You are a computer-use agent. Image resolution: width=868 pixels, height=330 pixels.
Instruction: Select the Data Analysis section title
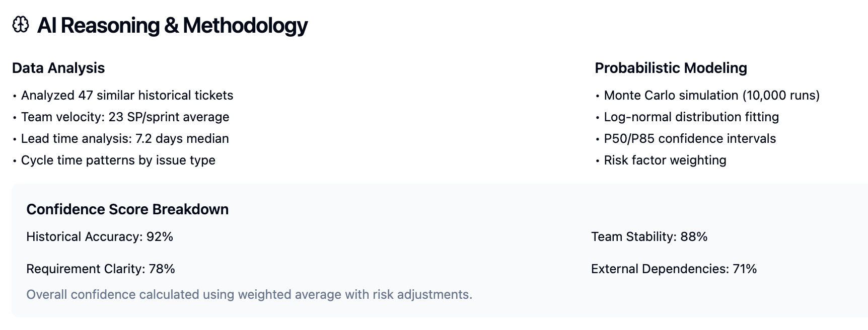[58, 68]
